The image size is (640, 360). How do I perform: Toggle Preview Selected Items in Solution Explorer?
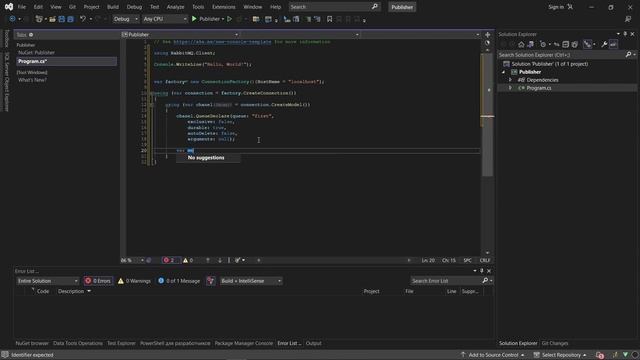[x=613, y=44]
